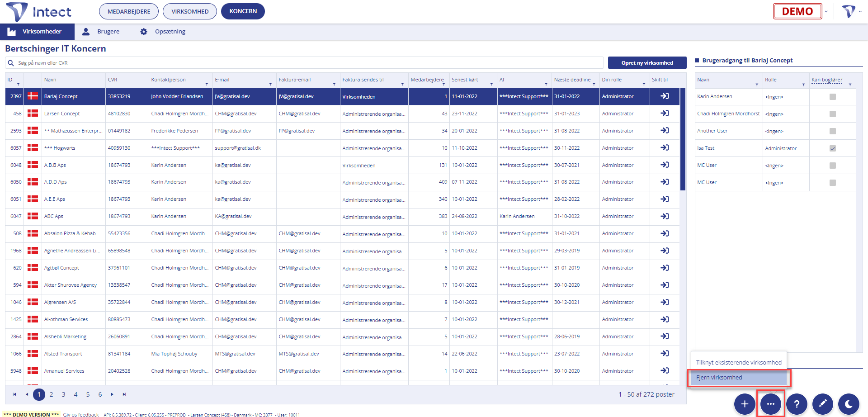
Task: Open Din rolle column filter dropdown
Action: pos(644,85)
